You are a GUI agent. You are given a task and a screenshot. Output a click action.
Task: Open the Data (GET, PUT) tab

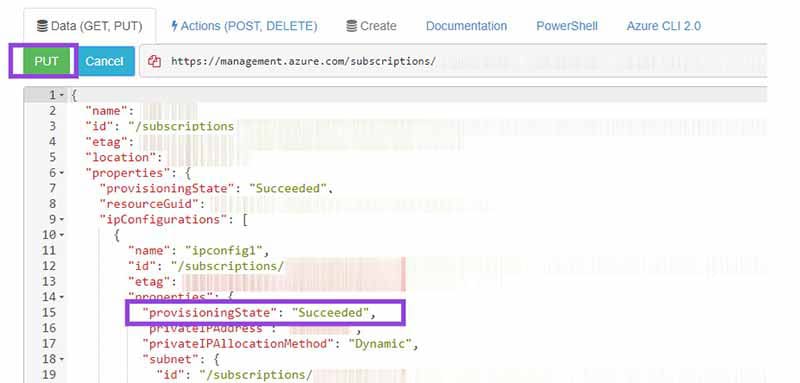(x=90, y=26)
